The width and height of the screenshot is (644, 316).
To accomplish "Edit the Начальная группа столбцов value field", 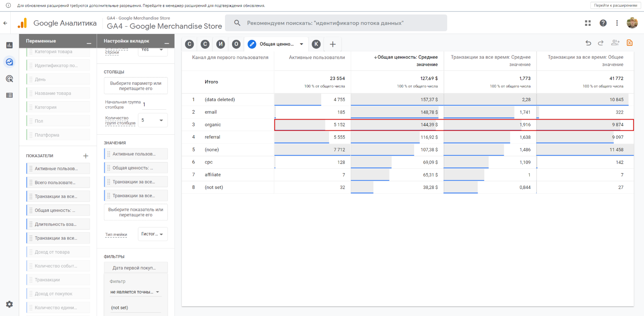I will click(x=154, y=104).
